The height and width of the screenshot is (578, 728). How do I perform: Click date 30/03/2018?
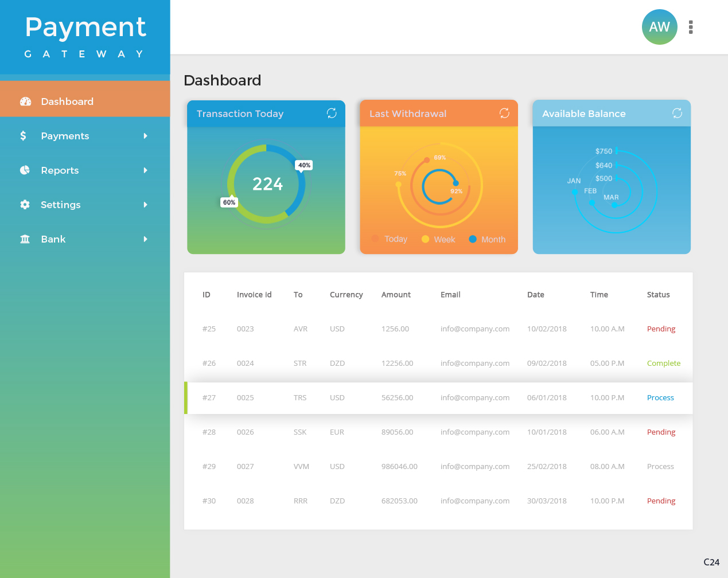pyautogui.click(x=547, y=501)
